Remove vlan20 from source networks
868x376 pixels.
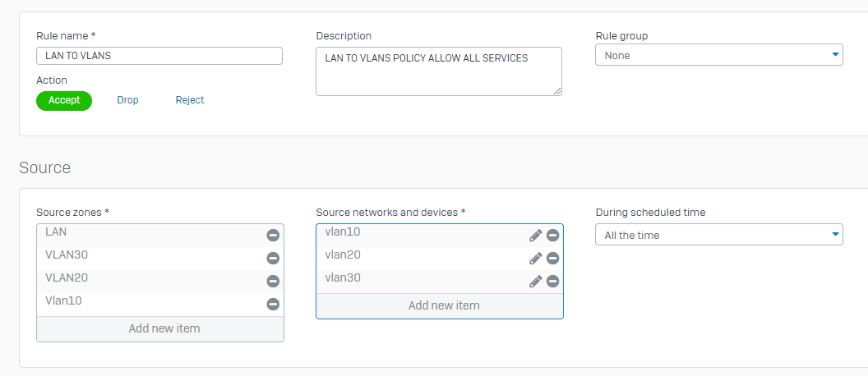[x=552, y=259]
